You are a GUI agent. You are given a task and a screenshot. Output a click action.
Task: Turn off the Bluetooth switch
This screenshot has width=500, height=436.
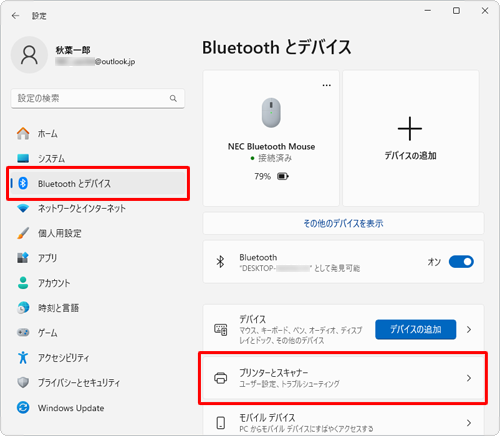point(461,262)
